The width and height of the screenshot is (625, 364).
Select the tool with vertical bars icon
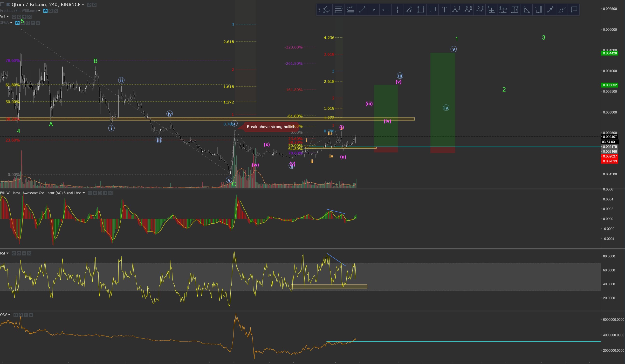pyautogui.click(x=538, y=10)
